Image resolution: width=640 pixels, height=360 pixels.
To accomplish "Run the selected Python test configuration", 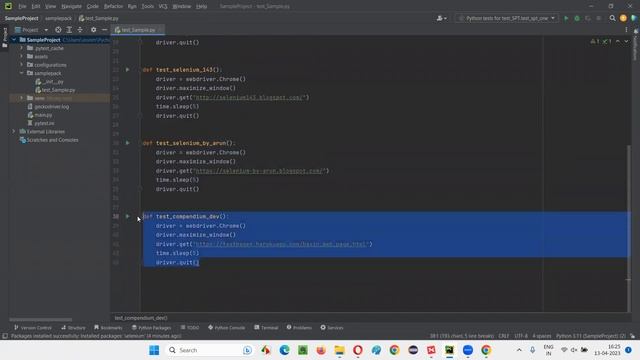I will [x=566, y=18].
